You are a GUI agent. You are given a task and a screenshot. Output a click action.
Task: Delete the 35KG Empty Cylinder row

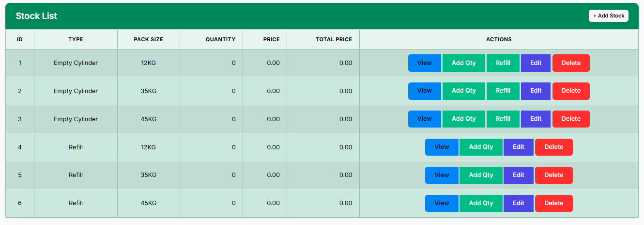click(x=570, y=91)
